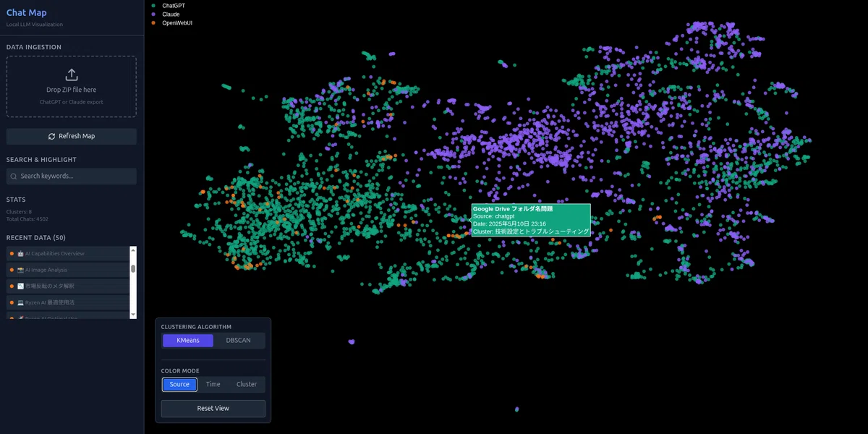Image resolution: width=868 pixels, height=434 pixels.
Task: Click laptop emoji of Ryzen AI 最適使用法
Action: (x=20, y=302)
